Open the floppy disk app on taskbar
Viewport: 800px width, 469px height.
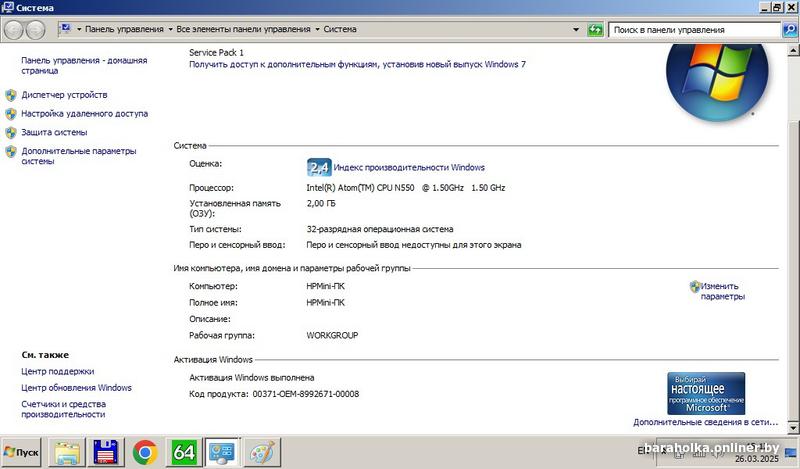[106, 452]
